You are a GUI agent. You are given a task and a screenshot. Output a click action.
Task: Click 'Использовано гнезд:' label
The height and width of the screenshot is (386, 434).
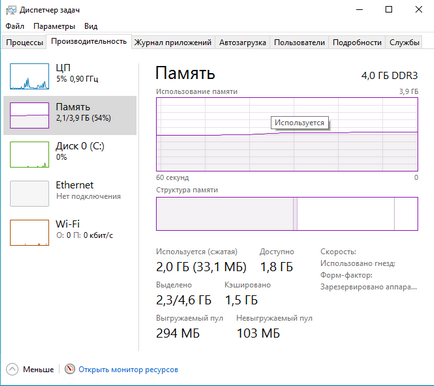pyautogui.click(x=358, y=263)
